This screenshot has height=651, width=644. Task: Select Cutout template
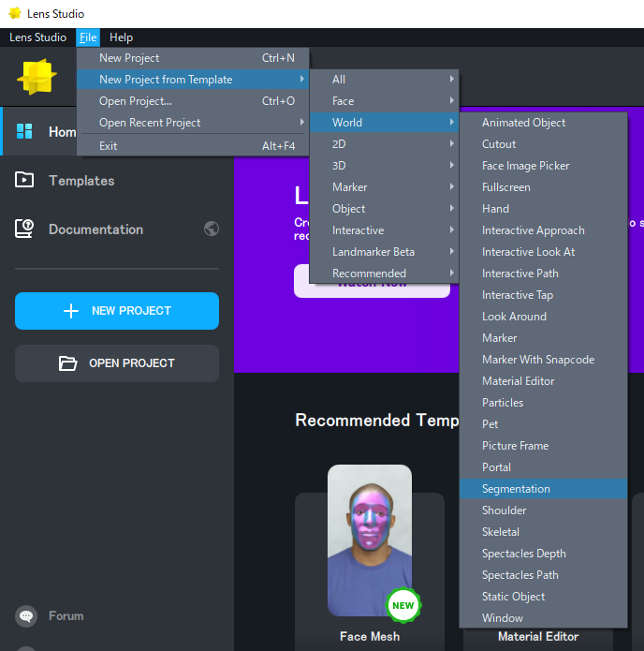(x=543, y=144)
